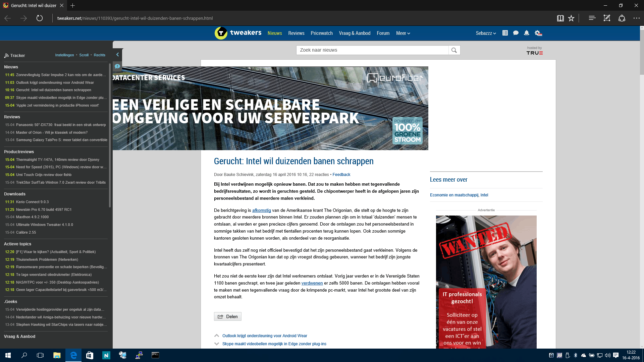The height and width of the screenshot is (362, 644).
Task: Open tweakers messages speech bubble
Action: pyautogui.click(x=516, y=33)
